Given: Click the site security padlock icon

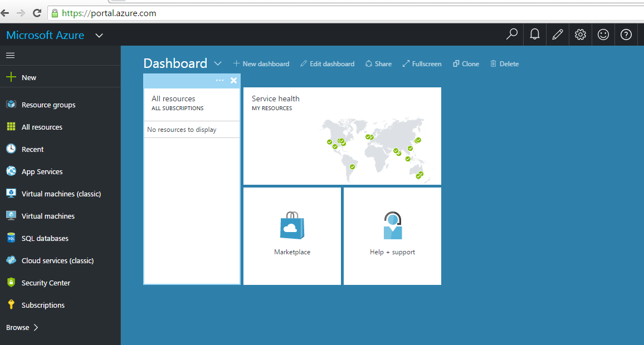Looking at the screenshot, I should [x=55, y=13].
